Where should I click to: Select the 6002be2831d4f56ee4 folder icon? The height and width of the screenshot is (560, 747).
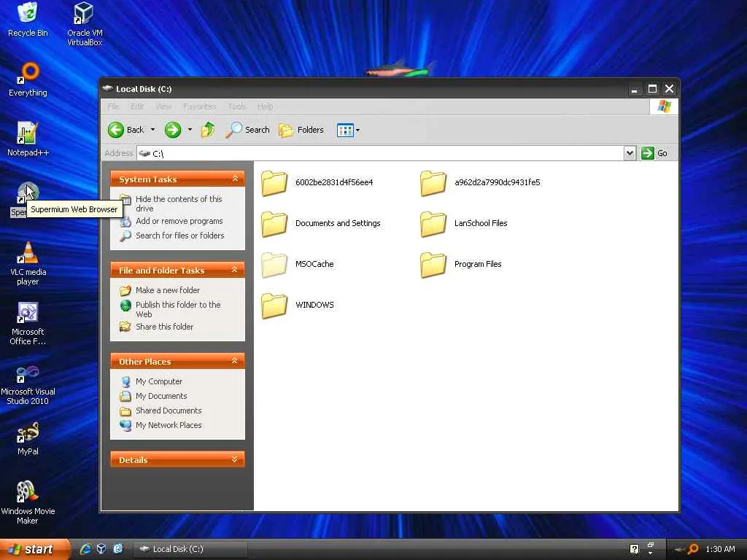[274, 183]
